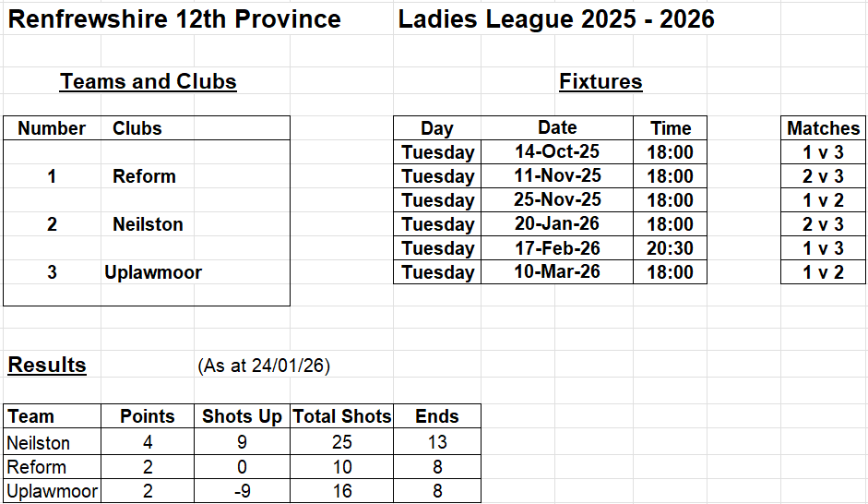This screenshot has height=504, width=868.
Task: Click the 17-Feb-26 date cell
Action: pos(557,248)
